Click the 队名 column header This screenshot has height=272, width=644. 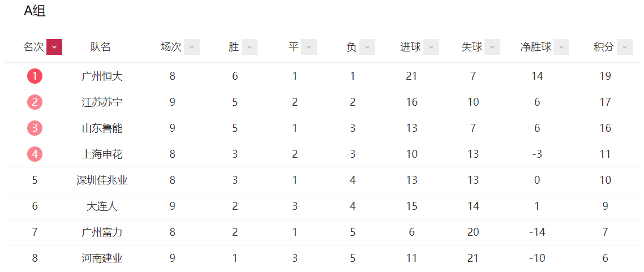tap(101, 47)
